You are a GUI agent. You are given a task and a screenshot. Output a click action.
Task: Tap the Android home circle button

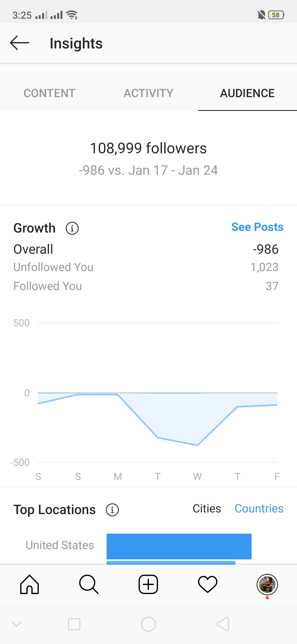[x=148, y=624]
